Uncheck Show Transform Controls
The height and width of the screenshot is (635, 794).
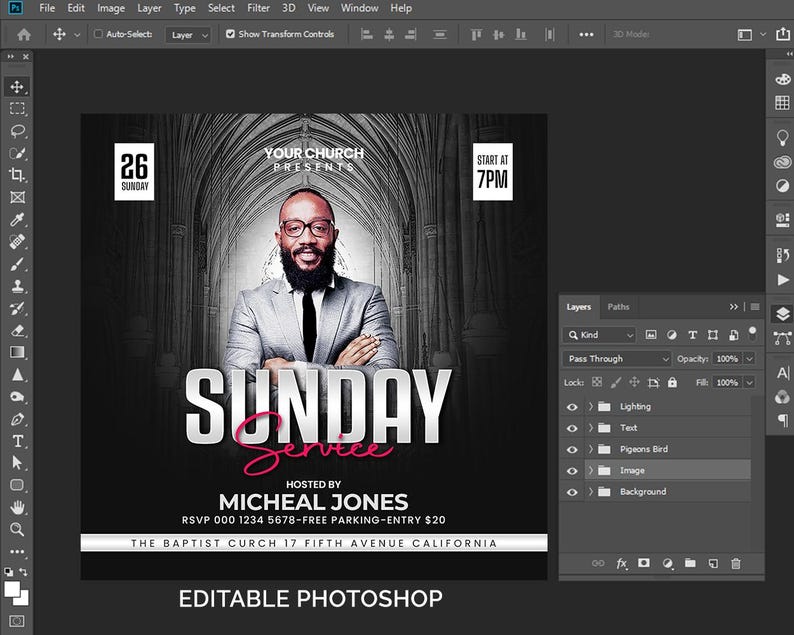[230, 34]
